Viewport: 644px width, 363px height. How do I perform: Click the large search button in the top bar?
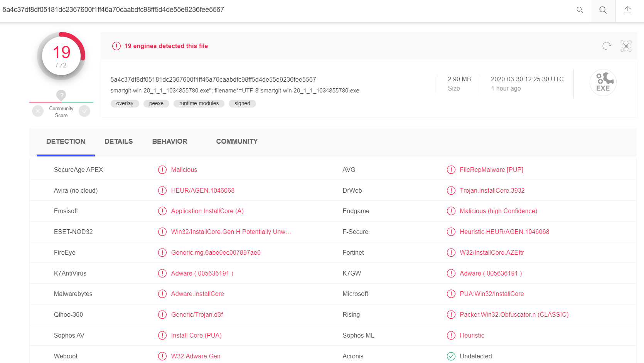[603, 10]
